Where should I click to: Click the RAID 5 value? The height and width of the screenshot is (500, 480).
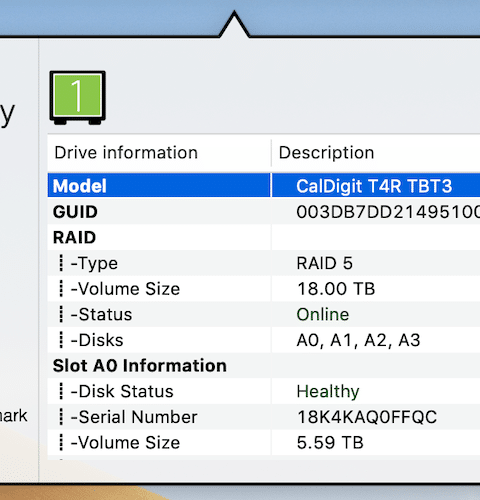tap(324, 263)
